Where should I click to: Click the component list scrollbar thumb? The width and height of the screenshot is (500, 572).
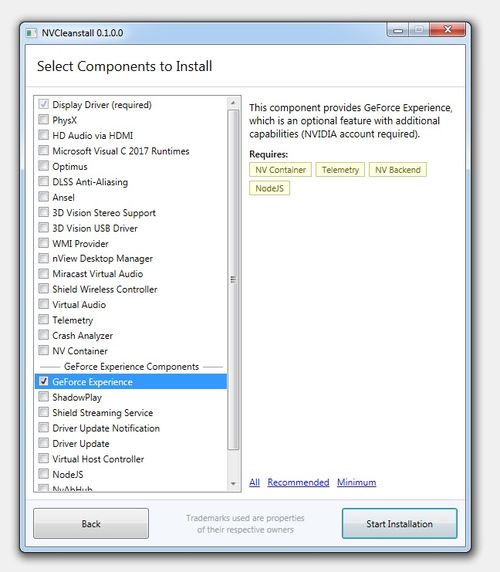click(x=233, y=280)
